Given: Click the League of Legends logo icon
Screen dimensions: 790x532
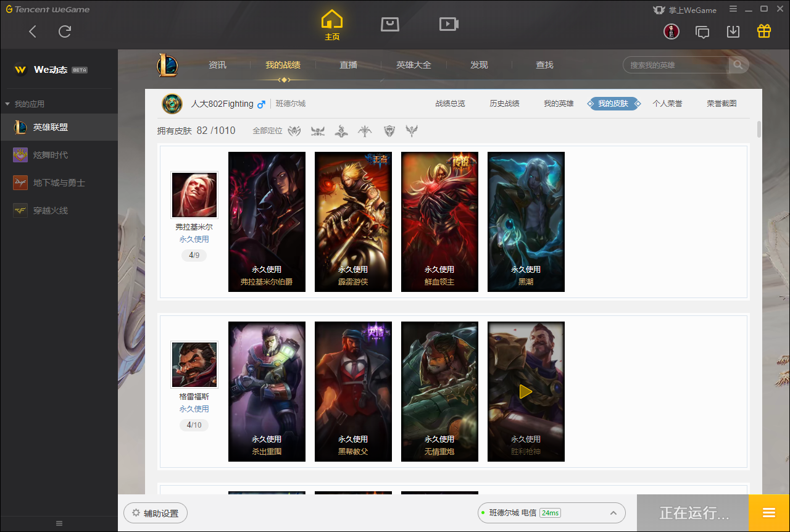Looking at the screenshot, I should 167,65.
